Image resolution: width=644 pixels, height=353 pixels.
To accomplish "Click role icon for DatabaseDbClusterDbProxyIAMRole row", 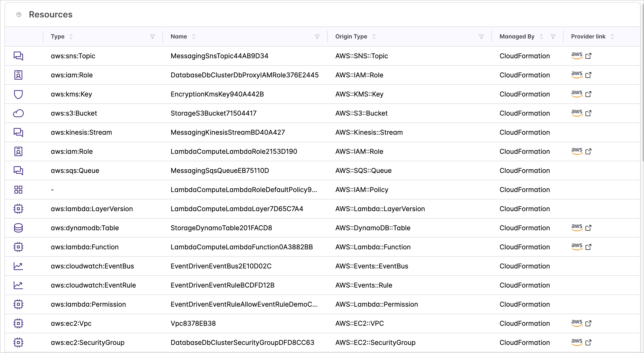I will tap(18, 75).
